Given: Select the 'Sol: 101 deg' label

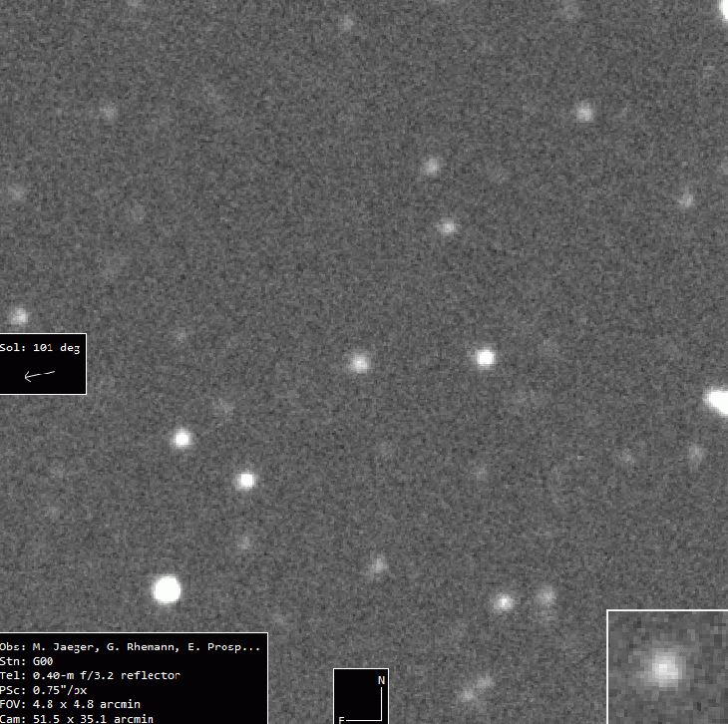Looking at the screenshot, I should click(x=41, y=348).
